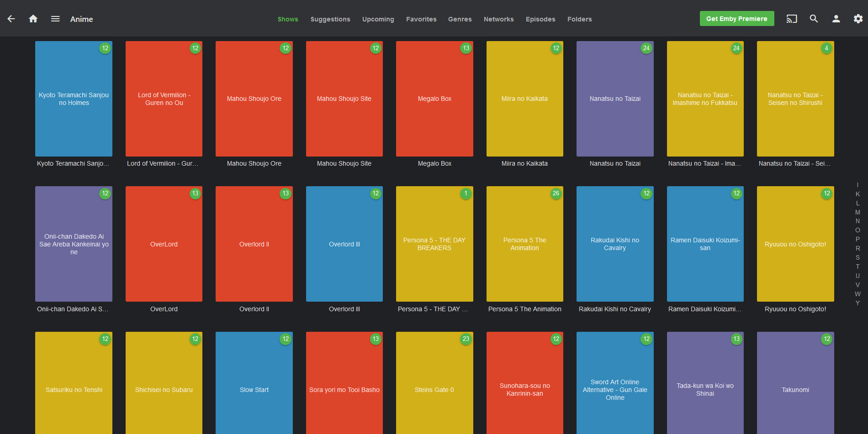The width and height of the screenshot is (868, 434).
Task: Open the Shichisei no Subaru poster
Action: [164, 383]
